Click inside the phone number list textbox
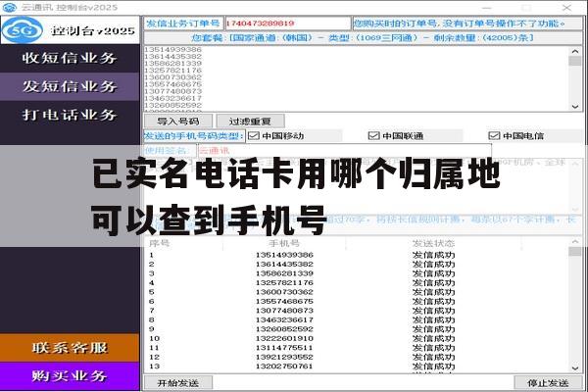The image size is (588, 392). click(357, 78)
